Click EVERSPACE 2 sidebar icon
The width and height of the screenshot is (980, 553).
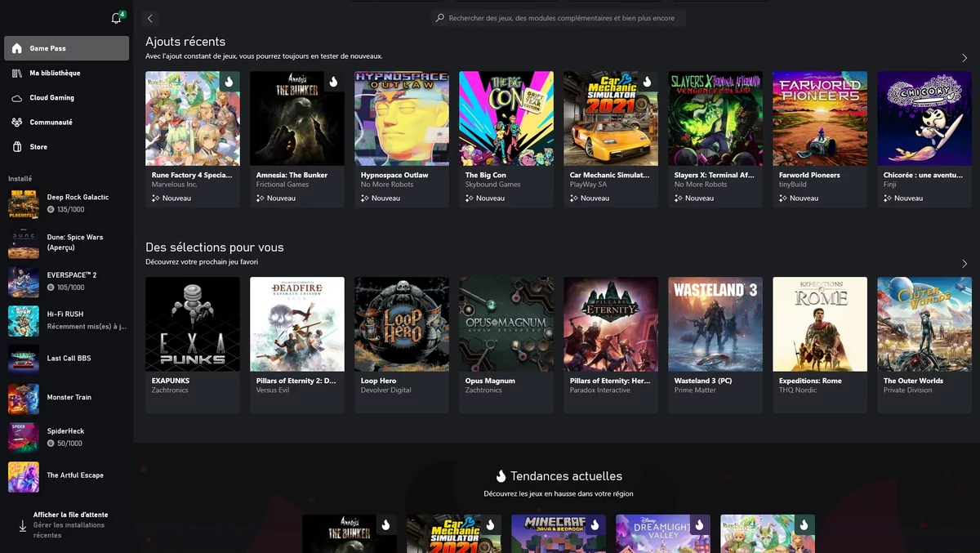pyautogui.click(x=24, y=281)
